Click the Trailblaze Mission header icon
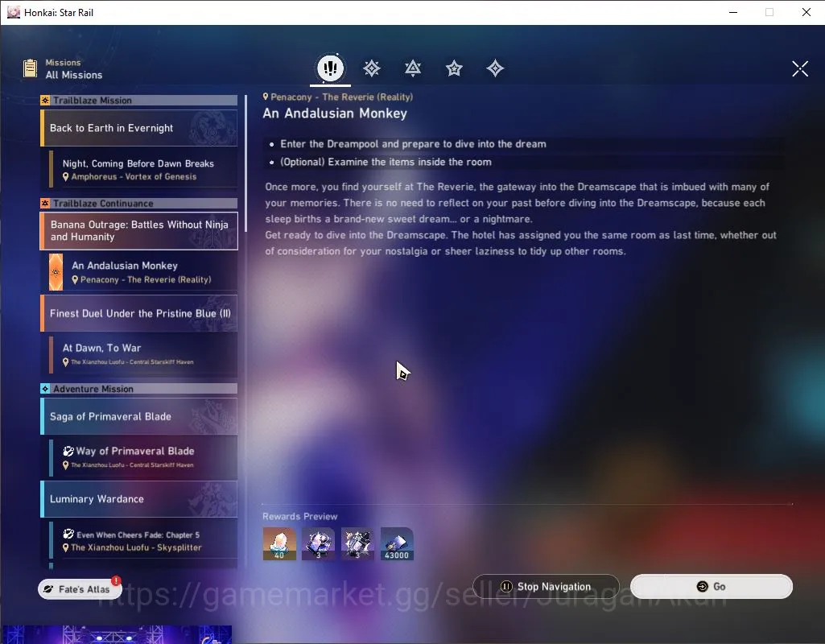Image resolution: width=825 pixels, height=644 pixels. pyautogui.click(x=45, y=100)
